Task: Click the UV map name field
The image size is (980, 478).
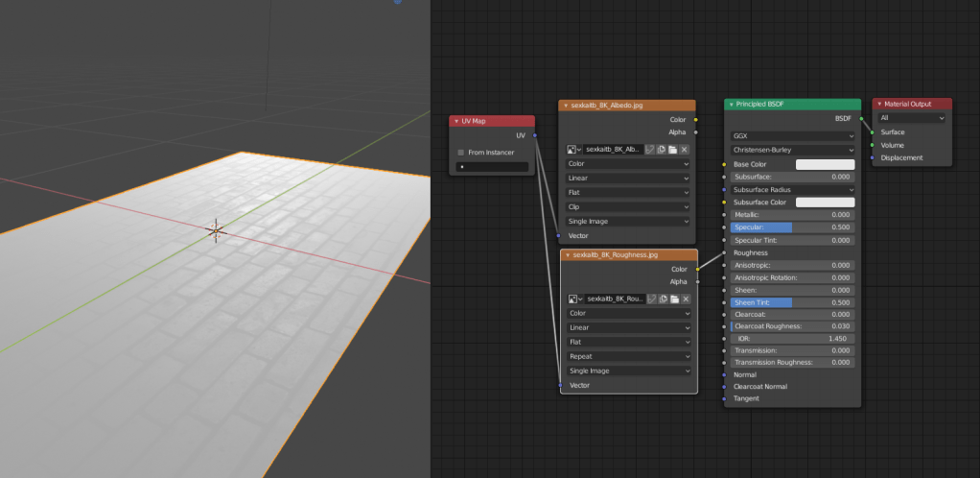Action: 492,167
